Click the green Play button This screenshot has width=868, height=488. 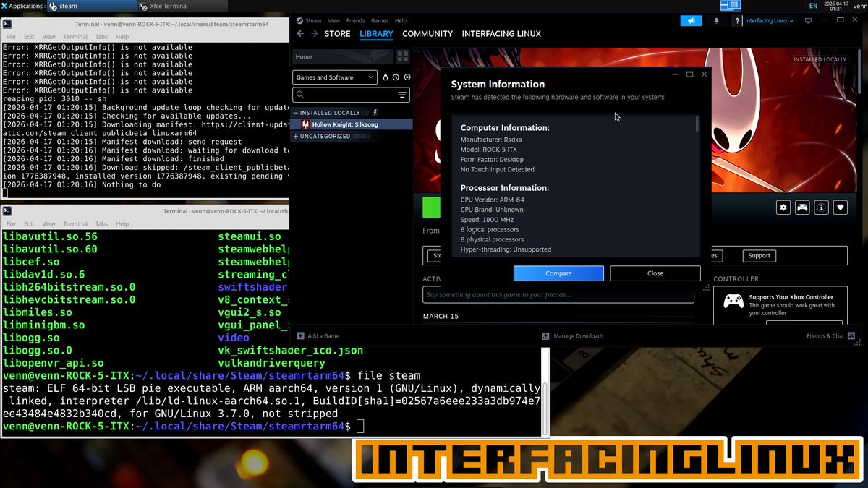coord(431,207)
